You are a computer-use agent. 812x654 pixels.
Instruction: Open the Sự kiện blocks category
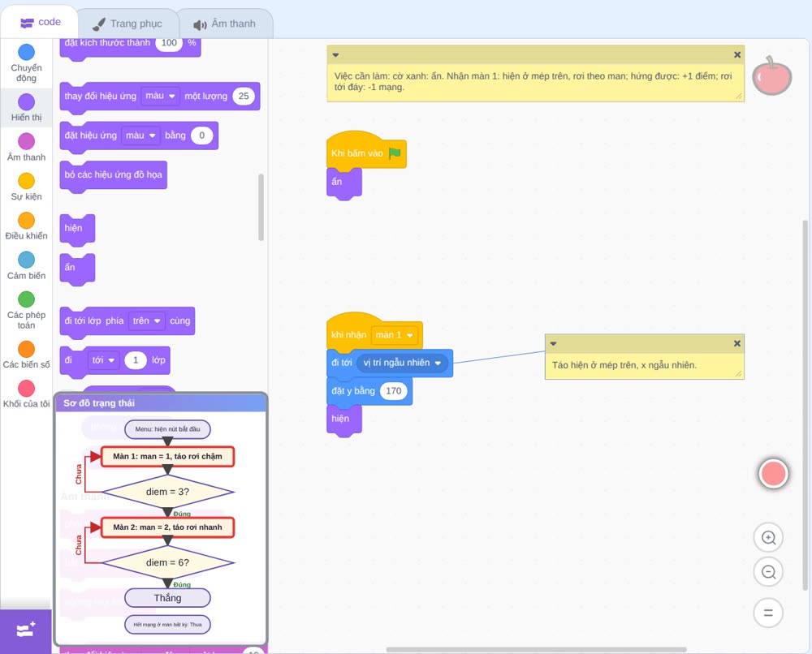pos(26,187)
